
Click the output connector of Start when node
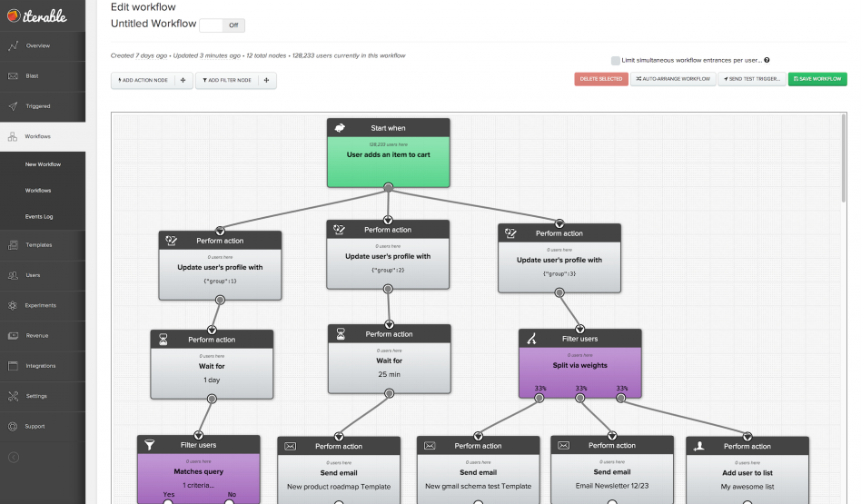[x=388, y=187]
